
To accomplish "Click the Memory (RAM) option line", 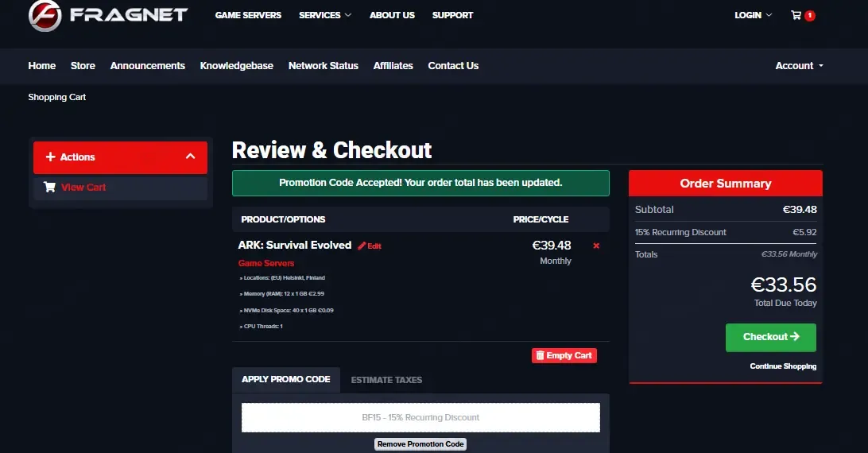I will click(x=281, y=293).
